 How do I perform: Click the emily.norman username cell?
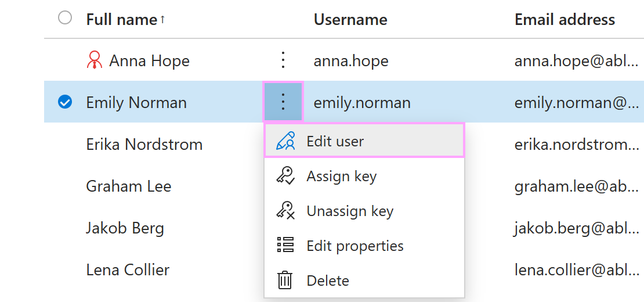(x=362, y=102)
